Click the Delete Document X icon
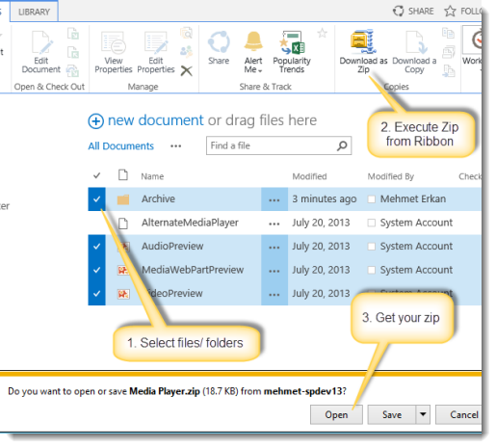This screenshot has height=448, width=496. coord(186,71)
